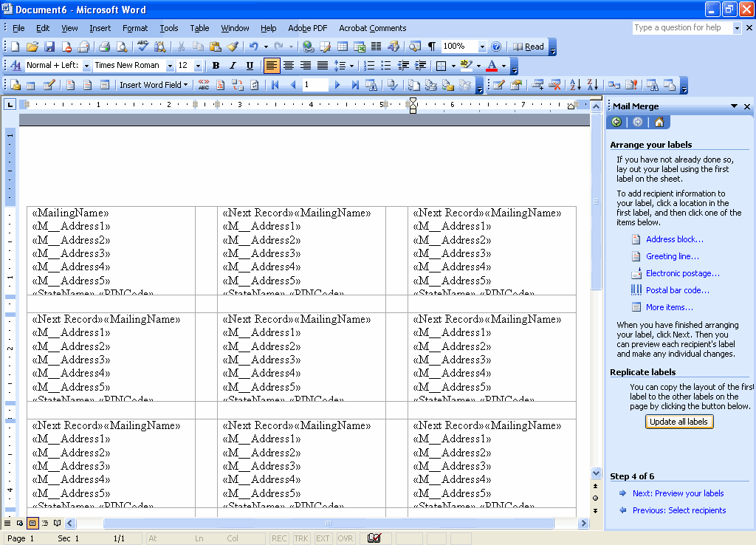Open the File menu
Viewport: 756px width, 545px height.
click(18, 28)
